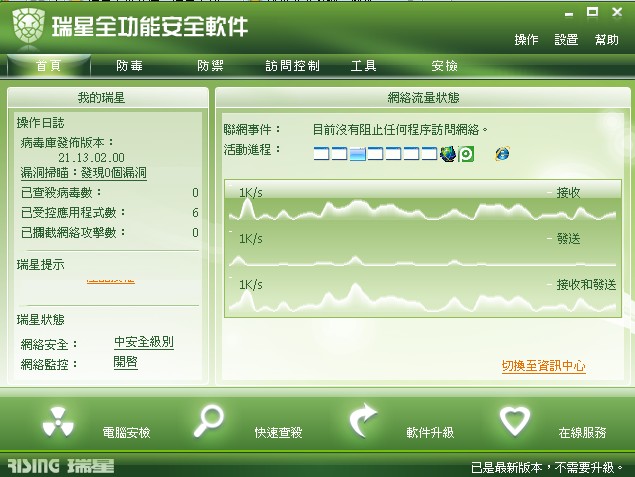Click the 已受控應用程式數 row
Screen dimensions: 635x477
tap(109, 213)
